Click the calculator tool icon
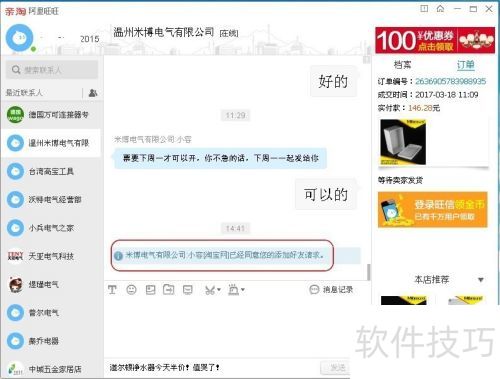The image size is (500, 379). pyautogui.click(x=233, y=290)
